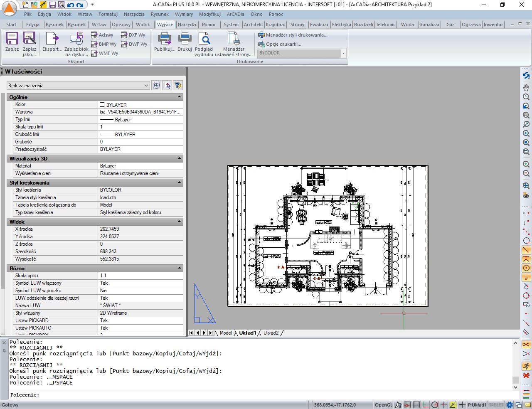Collapse the Wizualizacja 3D section
Image resolution: width=532 pixels, height=409 pixels.
(180, 158)
